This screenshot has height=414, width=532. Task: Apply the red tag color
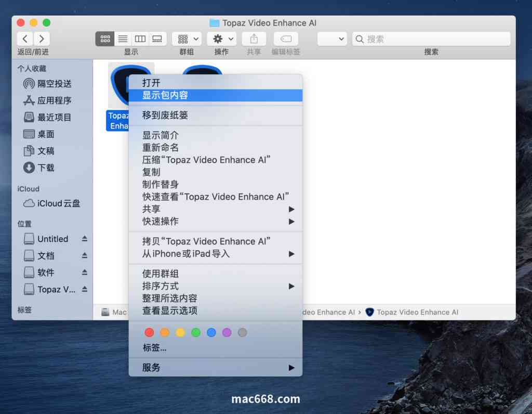149,332
